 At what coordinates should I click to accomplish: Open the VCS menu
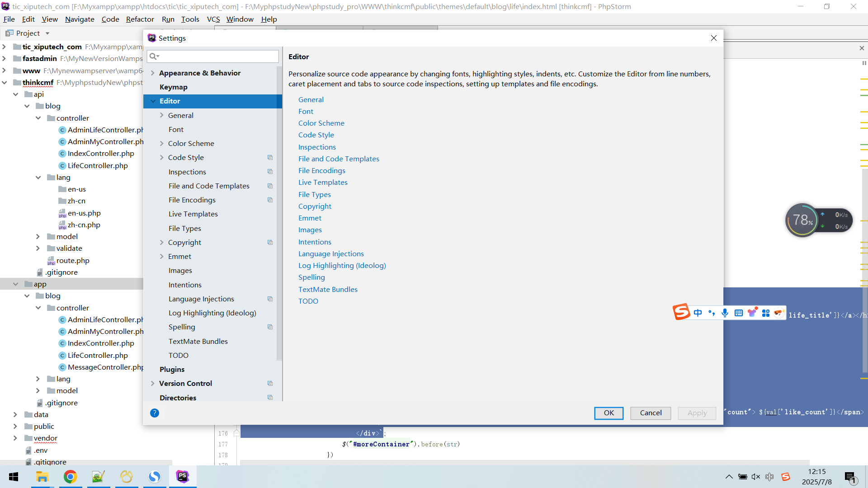(213, 19)
